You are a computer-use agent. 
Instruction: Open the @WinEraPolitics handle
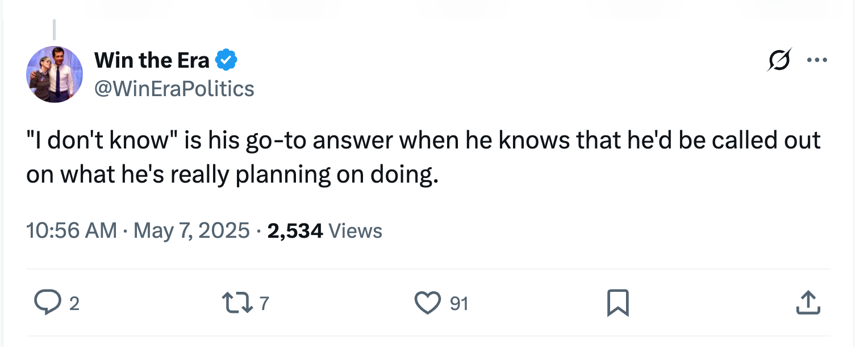click(174, 89)
